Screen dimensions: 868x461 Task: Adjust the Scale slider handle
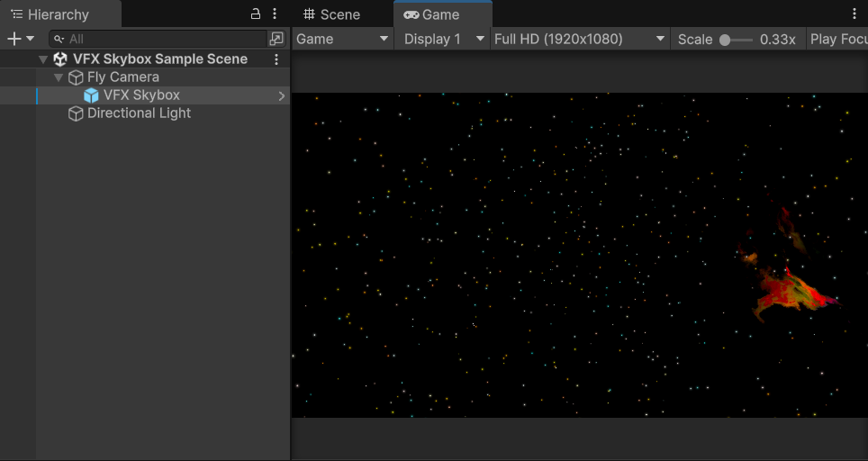tap(725, 40)
